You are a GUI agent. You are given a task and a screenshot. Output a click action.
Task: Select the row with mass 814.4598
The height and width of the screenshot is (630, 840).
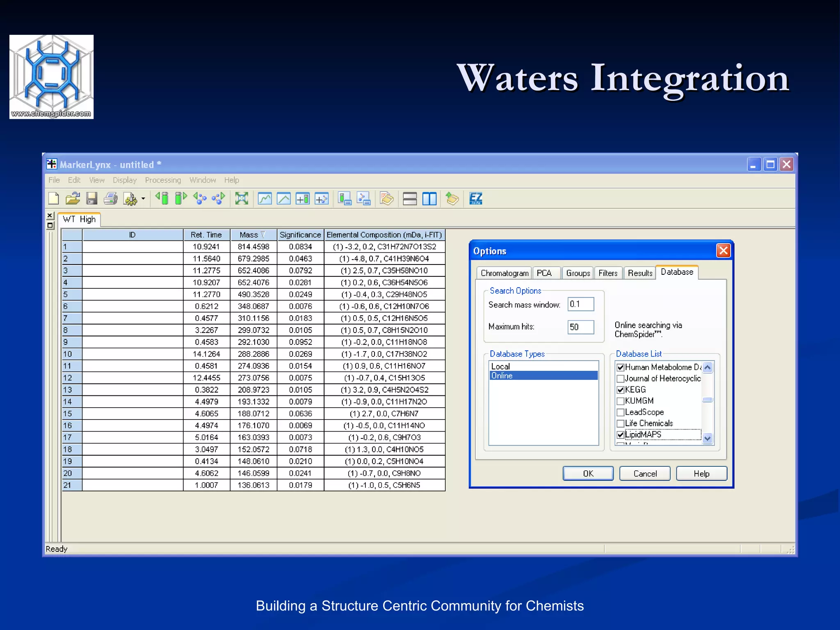[253, 247]
